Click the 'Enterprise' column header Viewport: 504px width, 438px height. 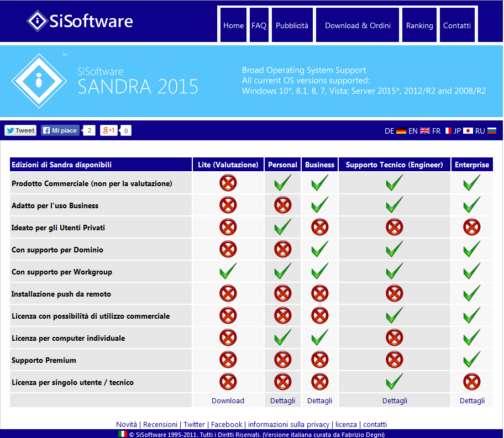tap(472, 165)
